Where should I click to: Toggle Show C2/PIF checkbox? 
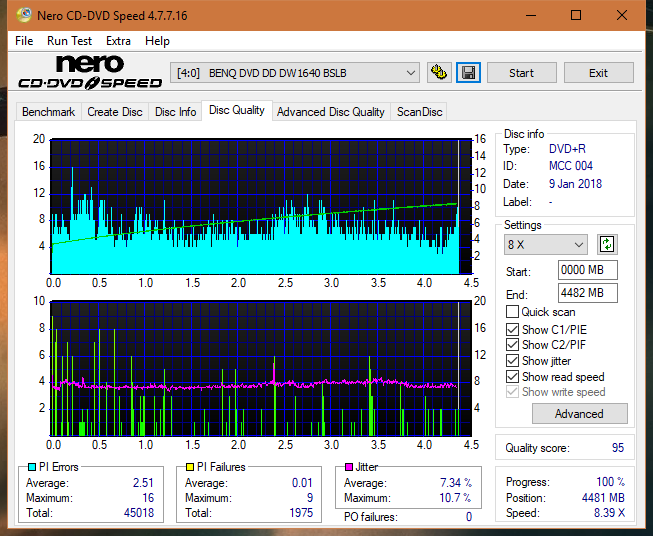(x=512, y=345)
